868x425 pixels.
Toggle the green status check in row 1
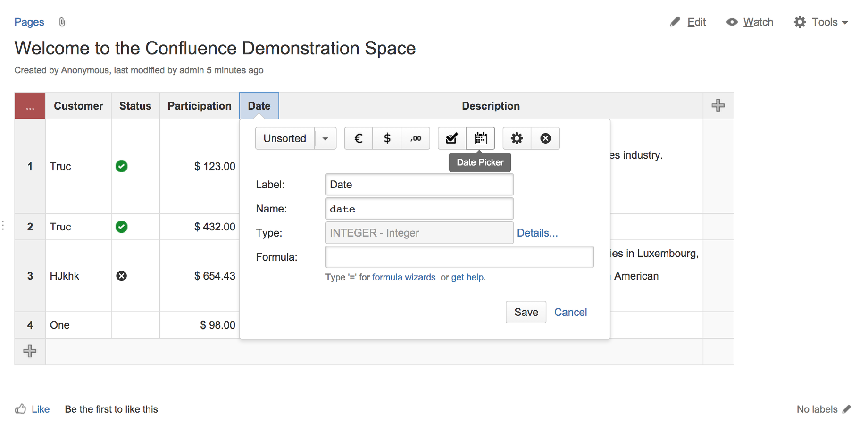pos(122,166)
